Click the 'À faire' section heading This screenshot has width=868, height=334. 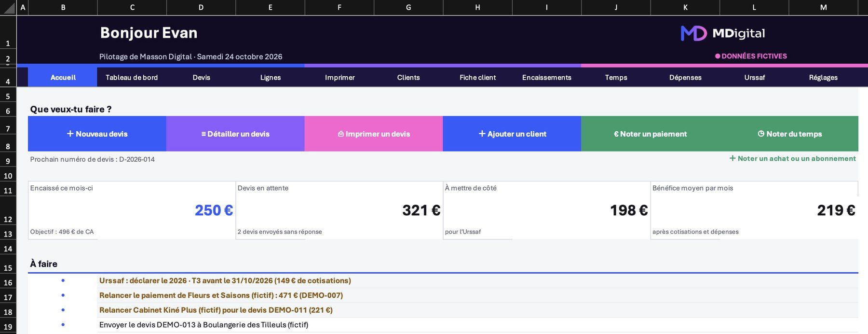point(43,264)
